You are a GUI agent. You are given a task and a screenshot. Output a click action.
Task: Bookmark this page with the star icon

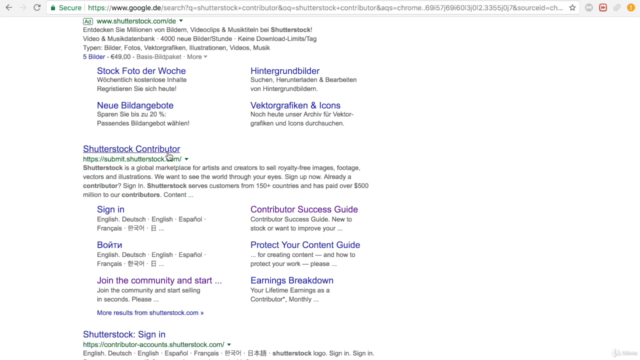tap(572, 7)
